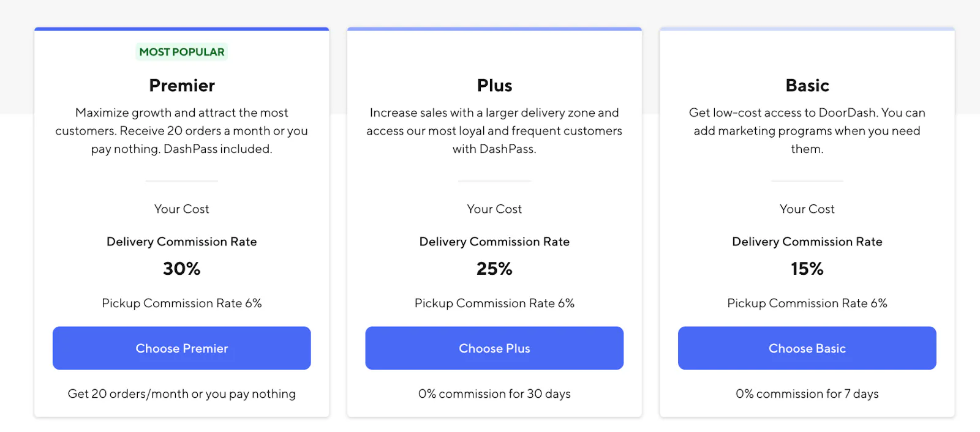Click "0% commission for 30 days" text

pyautogui.click(x=494, y=394)
